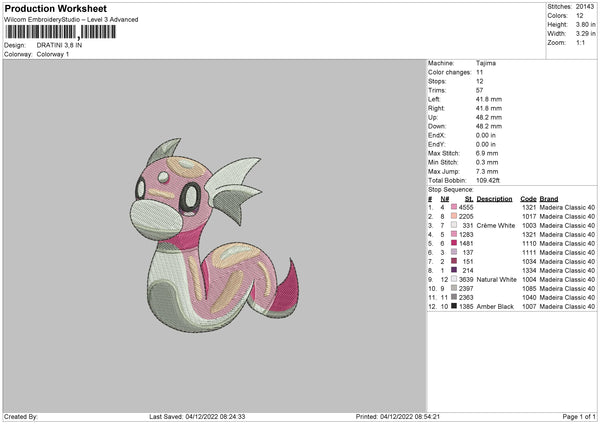Select thread code 1111
The image size is (600, 424).
click(529, 252)
